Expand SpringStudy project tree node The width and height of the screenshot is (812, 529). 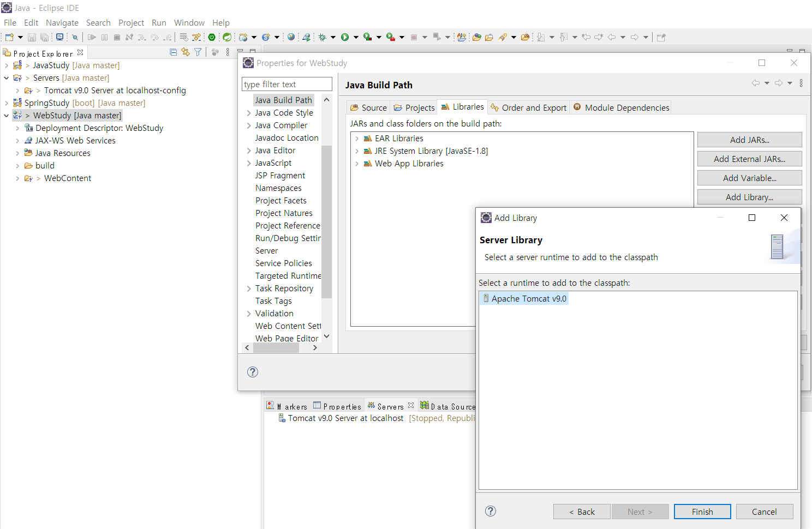click(x=7, y=103)
